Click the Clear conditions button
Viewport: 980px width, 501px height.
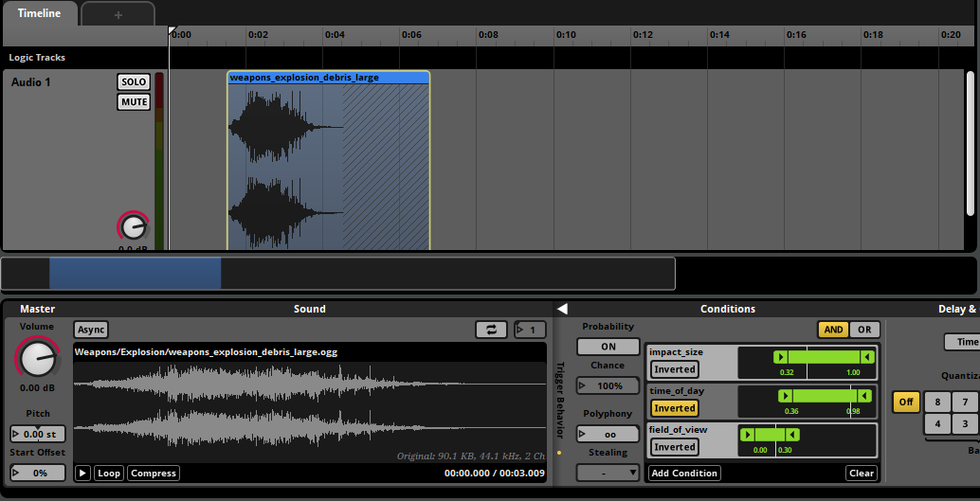click(x=861, y=473)
